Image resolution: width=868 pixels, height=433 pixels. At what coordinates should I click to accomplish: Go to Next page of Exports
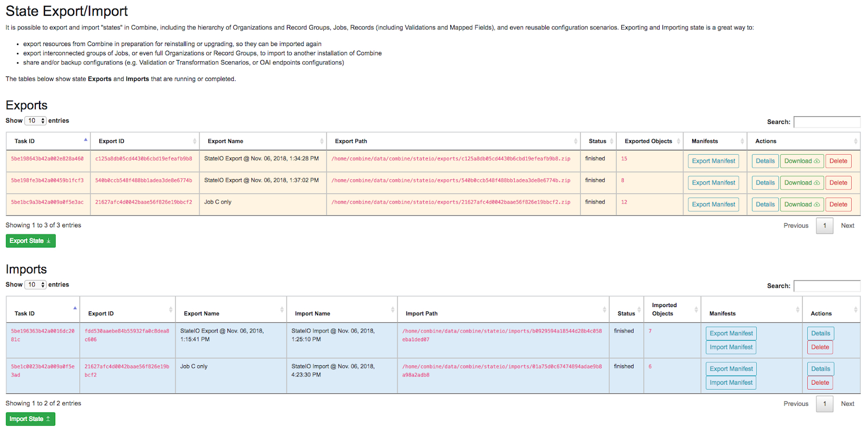pyautogui.click(x=847, y=226)
